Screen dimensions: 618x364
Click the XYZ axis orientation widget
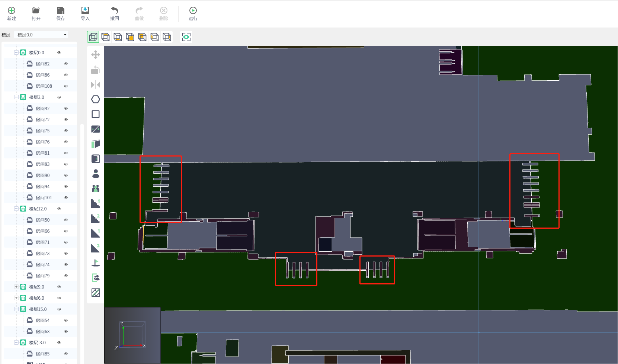pos(132,335)
